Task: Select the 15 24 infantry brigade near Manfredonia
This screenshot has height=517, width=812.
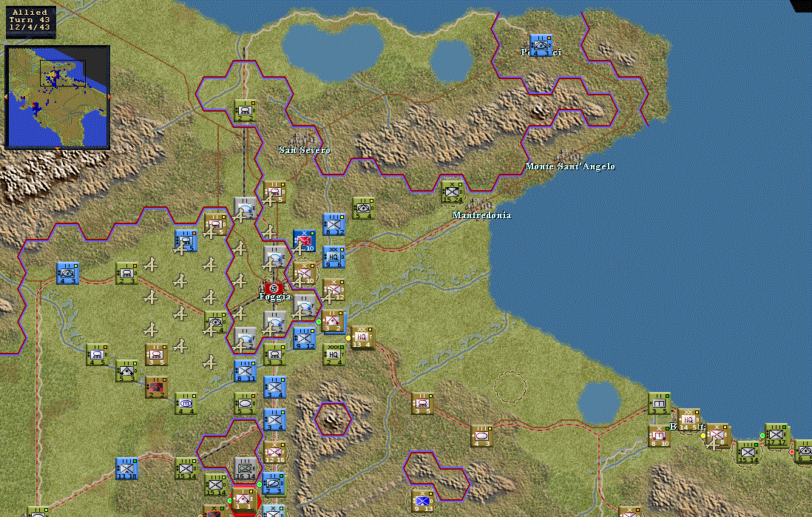Action: point(452,192)
